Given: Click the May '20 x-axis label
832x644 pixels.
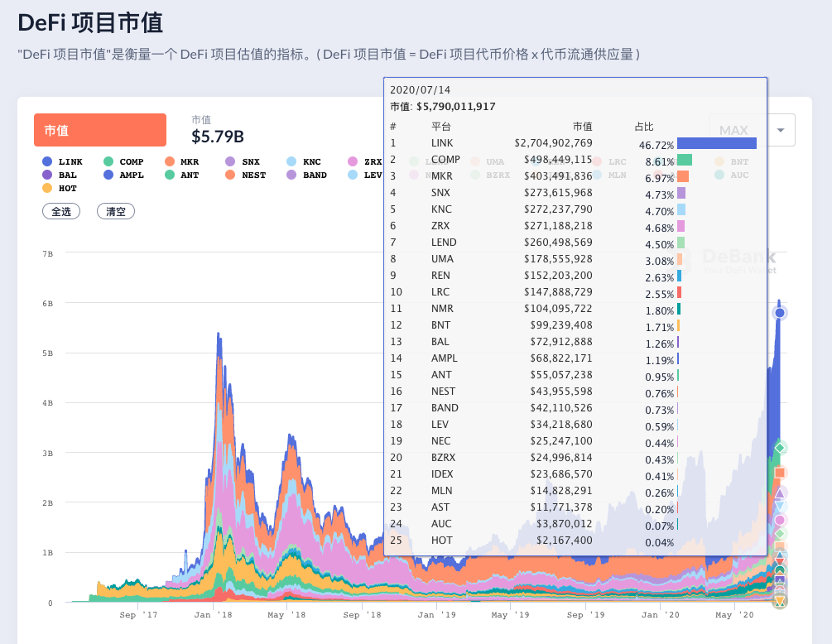Looking at the screenshot, I should [x=734, y=615].
